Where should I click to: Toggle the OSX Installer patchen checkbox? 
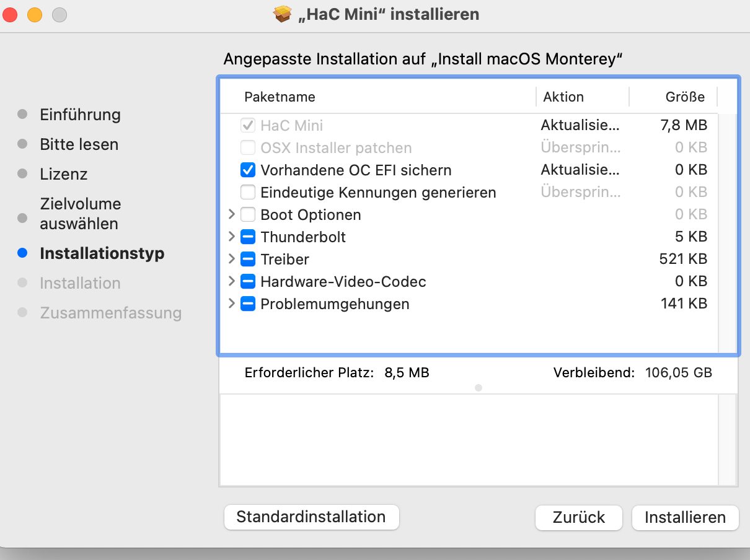(248, 148)
